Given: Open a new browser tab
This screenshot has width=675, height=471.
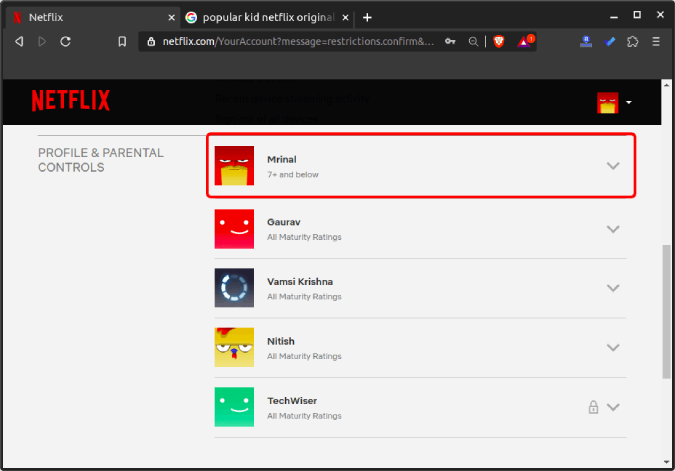Looking at the screenshot, I should click(367, 18).
